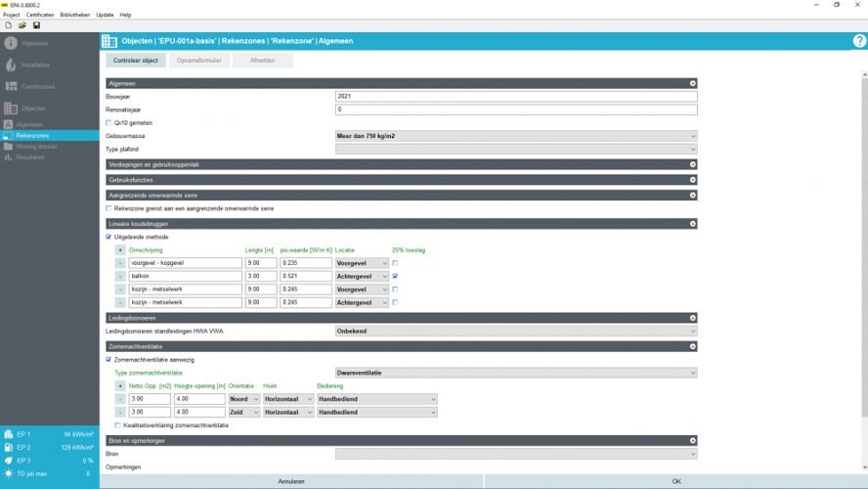
Task: Open the Certificaten menu
Action: pyautogui.click(x=40, y=15)
